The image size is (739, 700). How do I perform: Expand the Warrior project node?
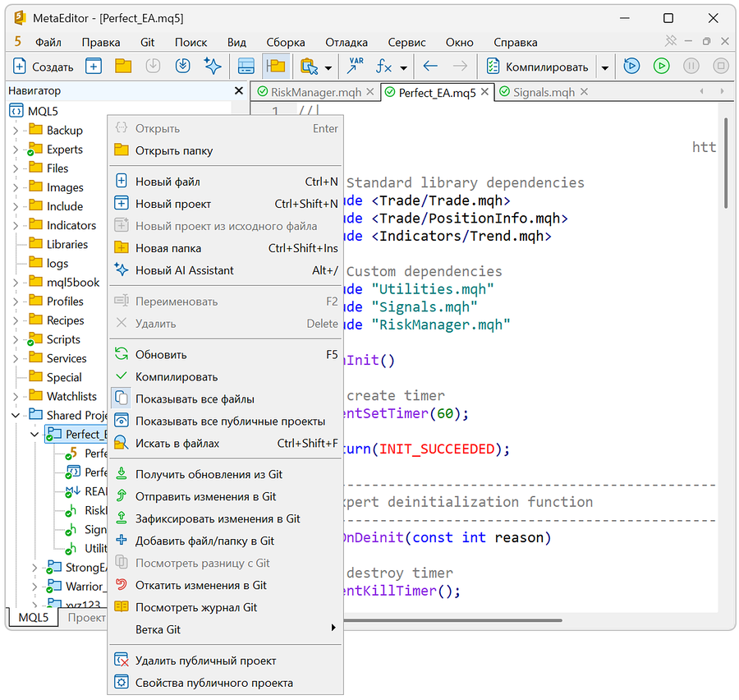34,587
